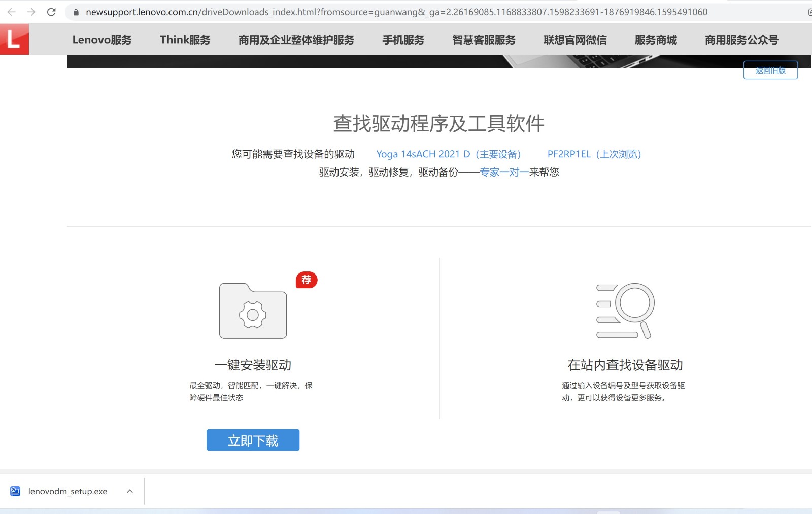Open the 智慧客服服务 menu
The width and height of the screenshot is (812, 514).
point(484,40)
